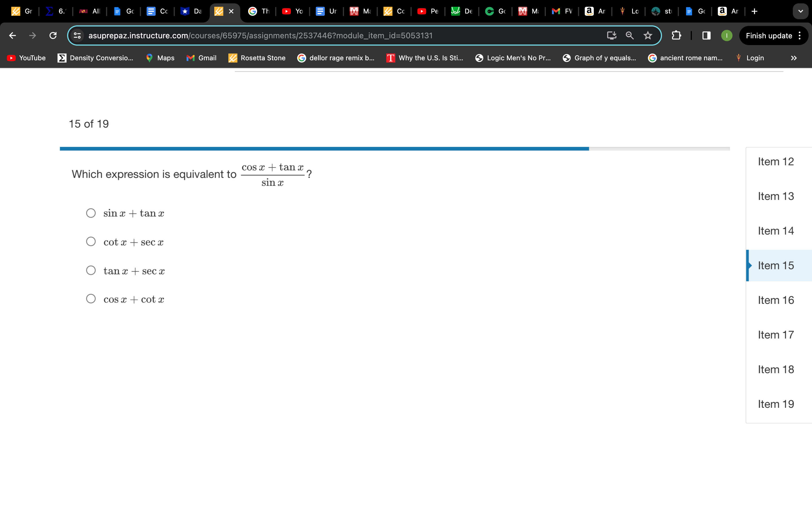The image size is (812, 507).
Task: Bookmark this page with the star icon
Action: [648, 35]
